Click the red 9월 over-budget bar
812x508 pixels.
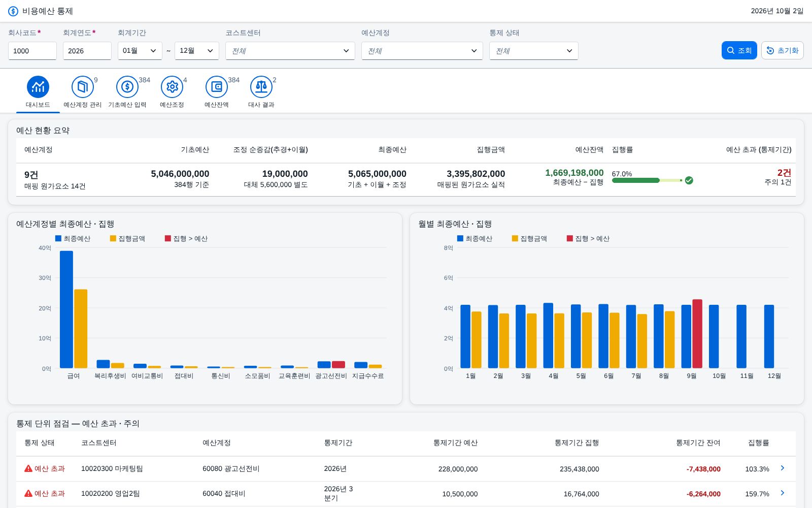[x=697, y=334]
